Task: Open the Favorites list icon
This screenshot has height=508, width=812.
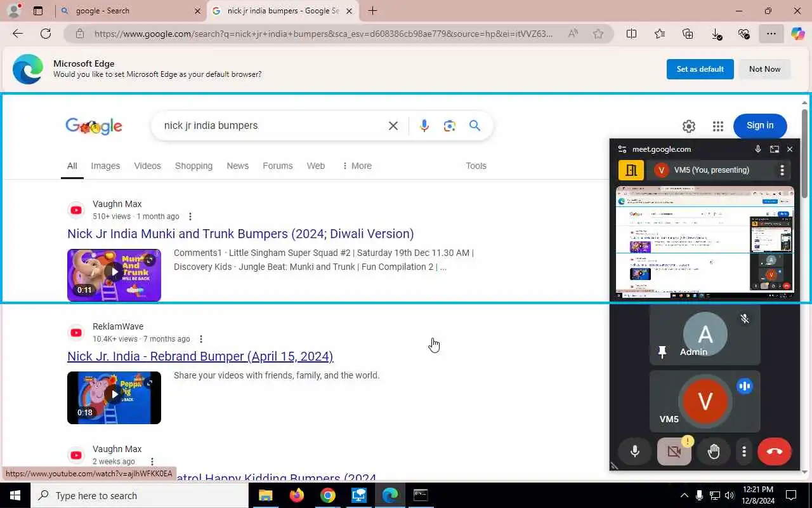Action: click(660, 34)
